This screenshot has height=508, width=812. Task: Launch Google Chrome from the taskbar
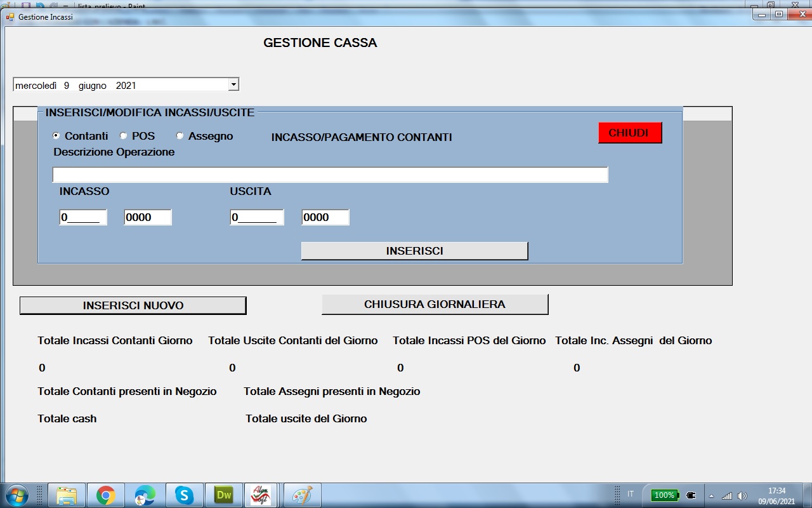click(x=106, y=495)
